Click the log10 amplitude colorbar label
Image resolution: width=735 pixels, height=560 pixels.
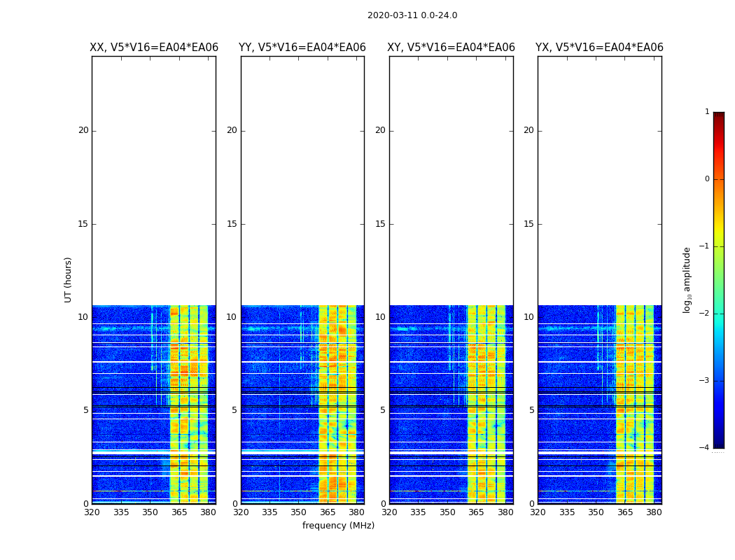(687, 279)
